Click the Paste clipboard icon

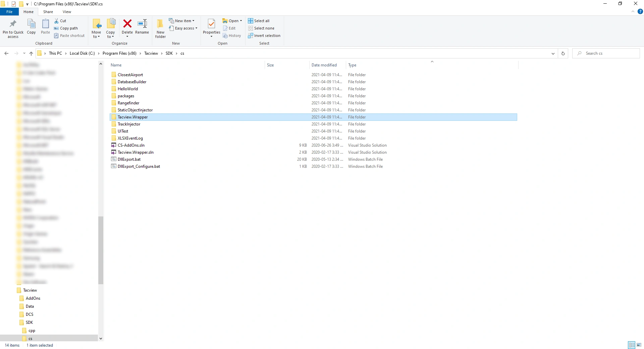[45, 27]
